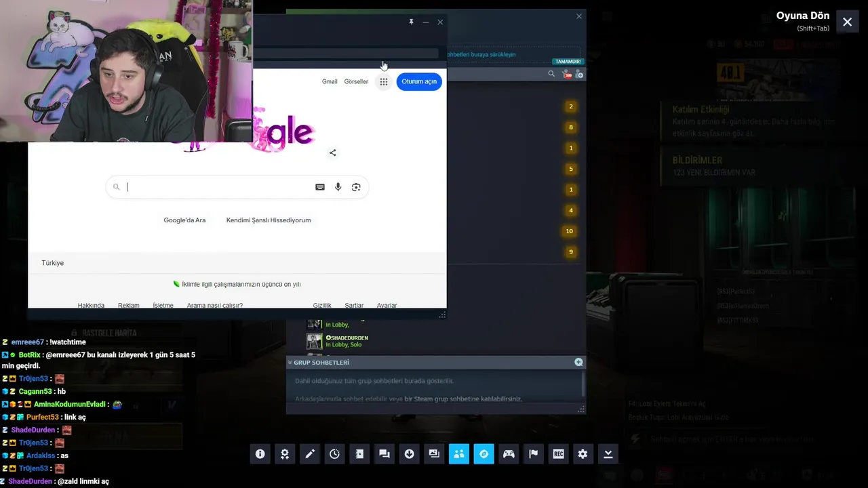
Task: Click the TAMAMDIR! button in friends window
Action: [568, 62]
